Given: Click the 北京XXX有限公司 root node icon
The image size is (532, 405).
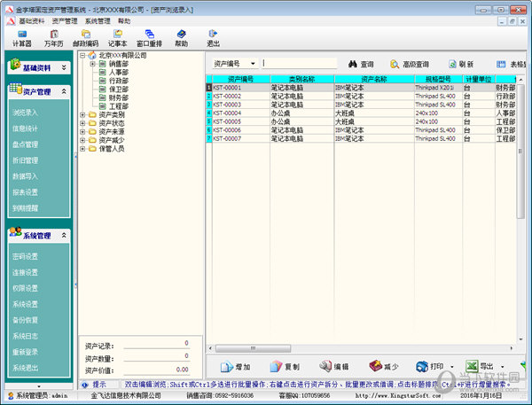Looking at the screenshot, I should click(92, 55).
